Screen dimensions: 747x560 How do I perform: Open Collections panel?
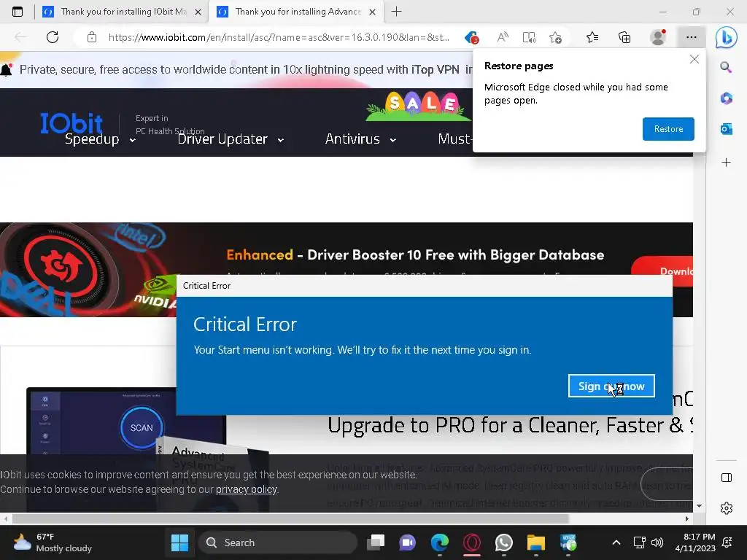[x=624, y=37]
